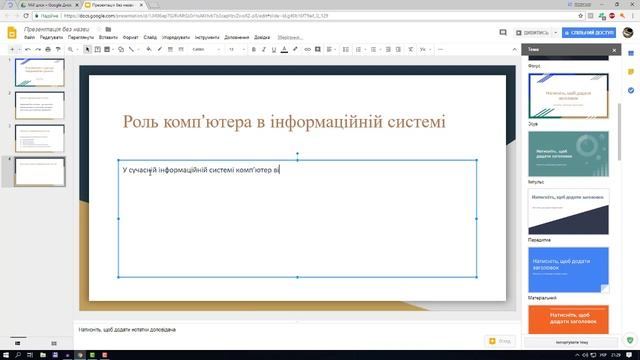Viewport: 640px width, 360px height.
Task: Open line spacing options
Action: click(x=346, y=49)
